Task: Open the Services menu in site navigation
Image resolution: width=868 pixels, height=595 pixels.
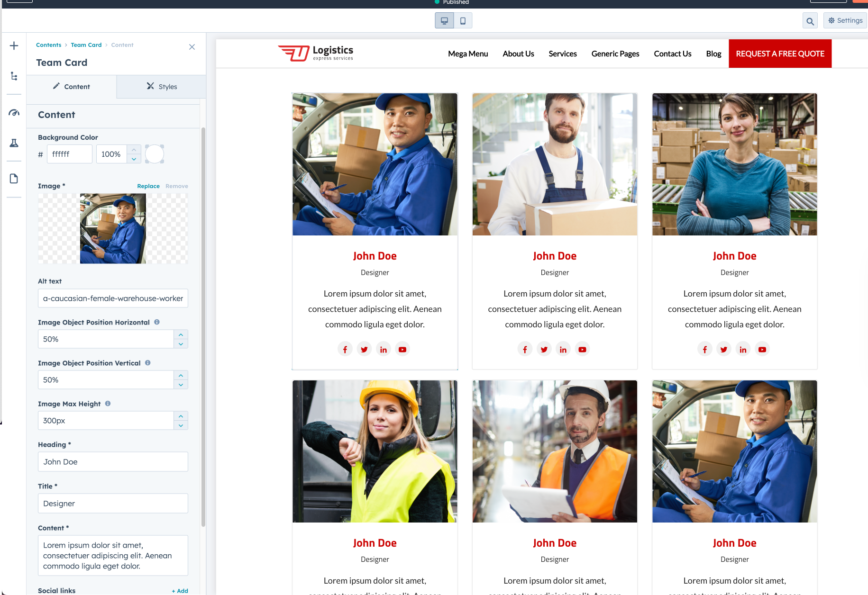Action: point(563,54)
